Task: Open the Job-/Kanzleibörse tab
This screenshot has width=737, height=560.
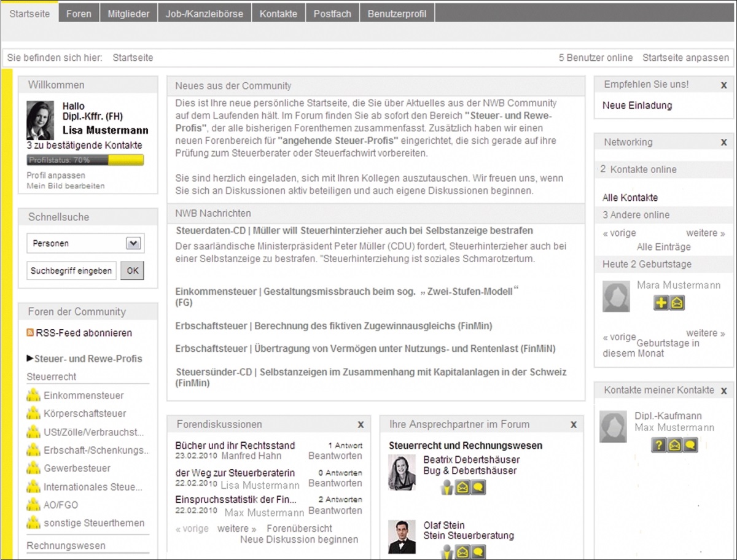Action: coord(204,14)
